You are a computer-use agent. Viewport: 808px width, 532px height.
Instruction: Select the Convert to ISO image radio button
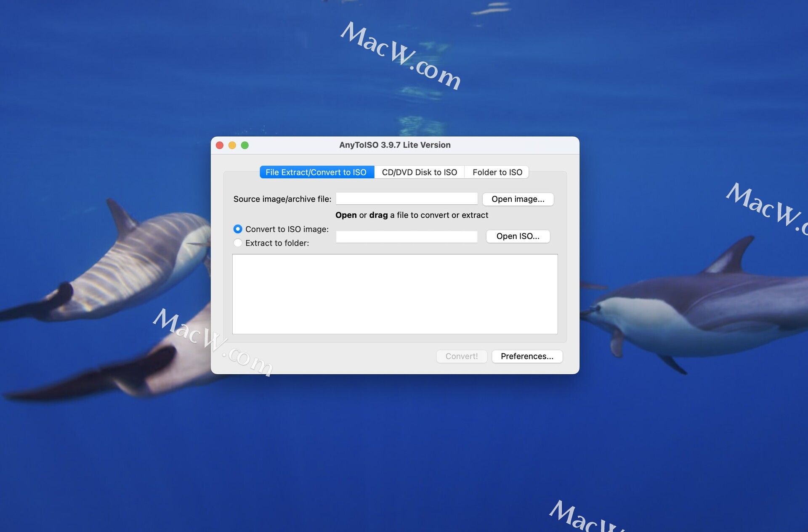coord(238,229)
